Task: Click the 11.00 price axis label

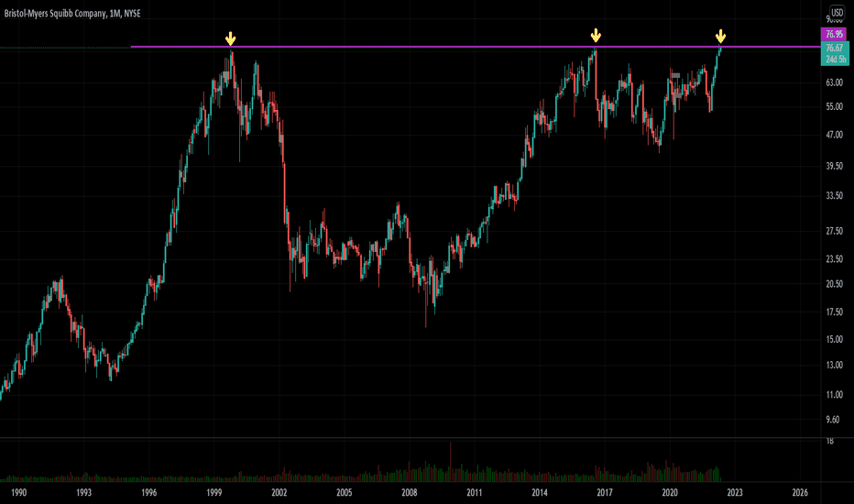Action: coord(834,394)
